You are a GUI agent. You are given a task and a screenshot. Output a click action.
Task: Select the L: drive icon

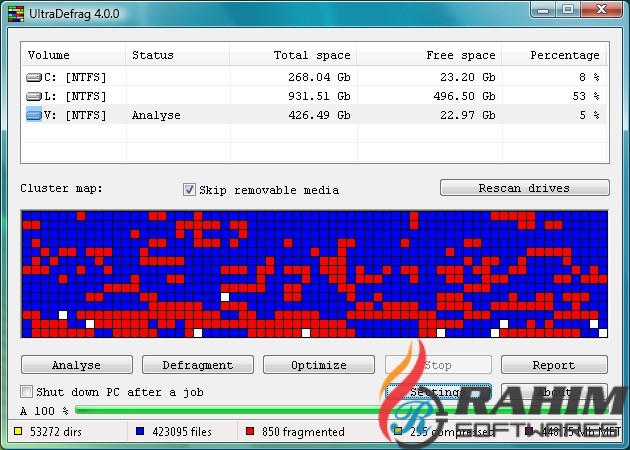(x=34, y=96)
